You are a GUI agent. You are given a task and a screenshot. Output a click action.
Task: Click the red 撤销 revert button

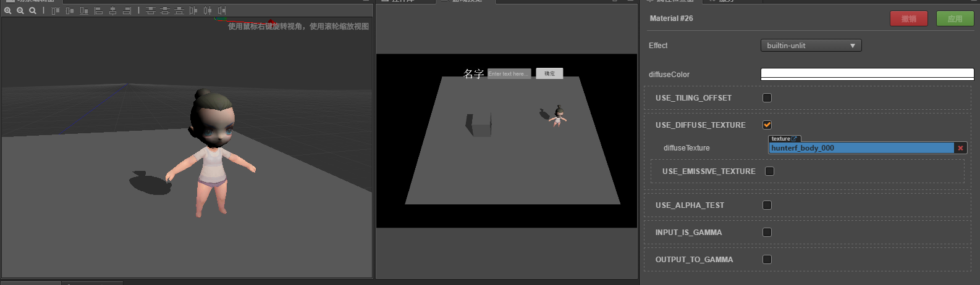(x=909, y=19)
